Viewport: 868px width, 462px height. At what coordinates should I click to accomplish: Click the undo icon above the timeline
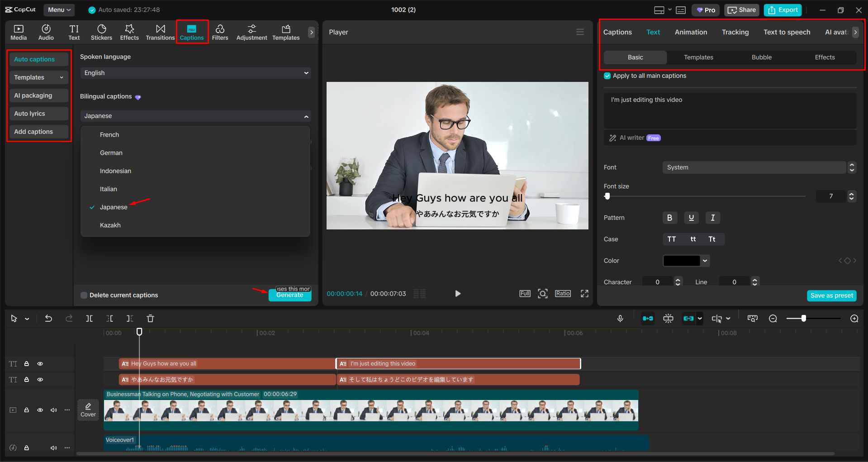(x=48, y=318)
